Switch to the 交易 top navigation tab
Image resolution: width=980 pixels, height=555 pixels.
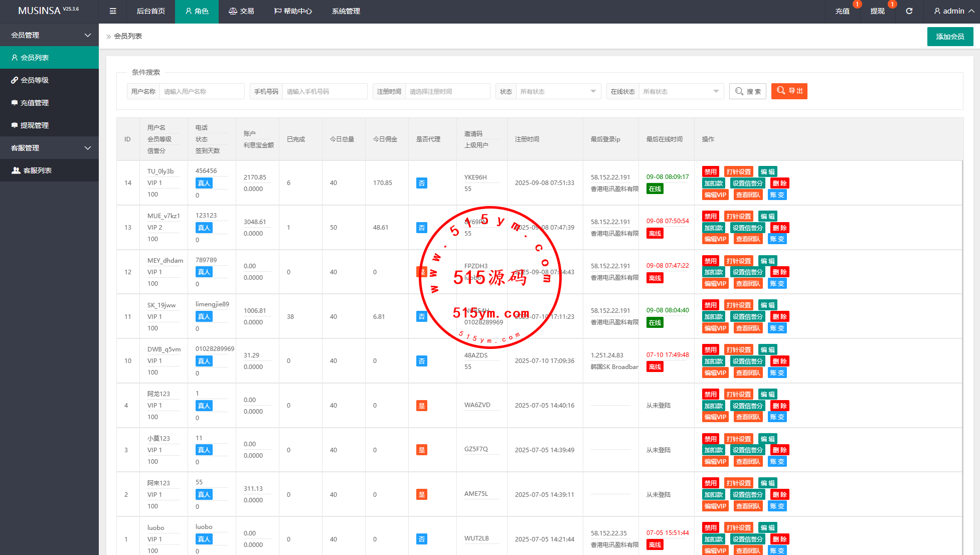[x=241, y=11]
